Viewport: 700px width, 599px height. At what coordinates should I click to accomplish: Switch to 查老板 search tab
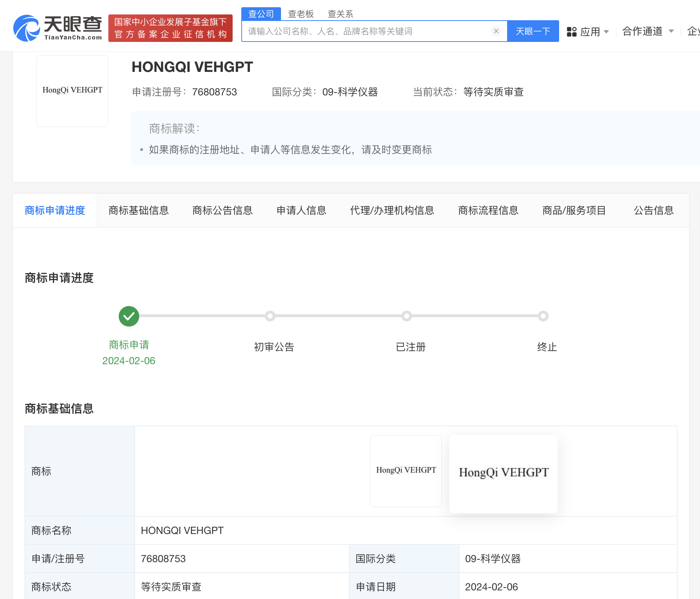301,14
